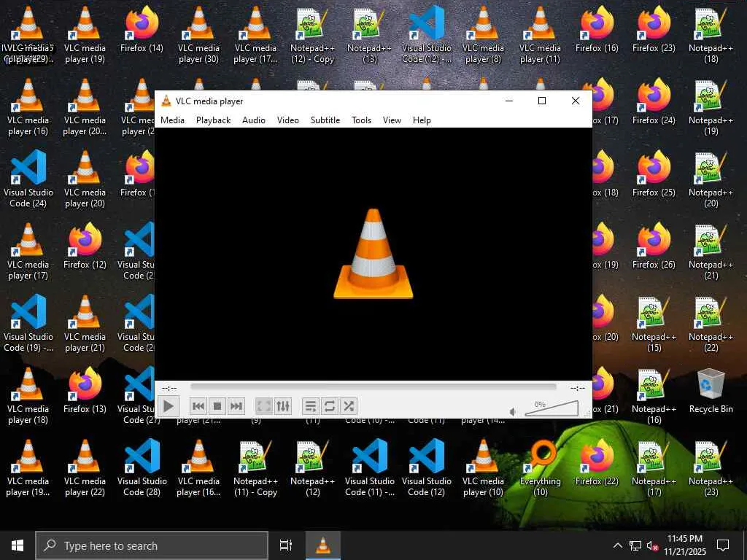Image resolution: width=747 pixels, height=560 pixels.
Task: Toggle random shuffle in VLC
Action: [349, 406]
